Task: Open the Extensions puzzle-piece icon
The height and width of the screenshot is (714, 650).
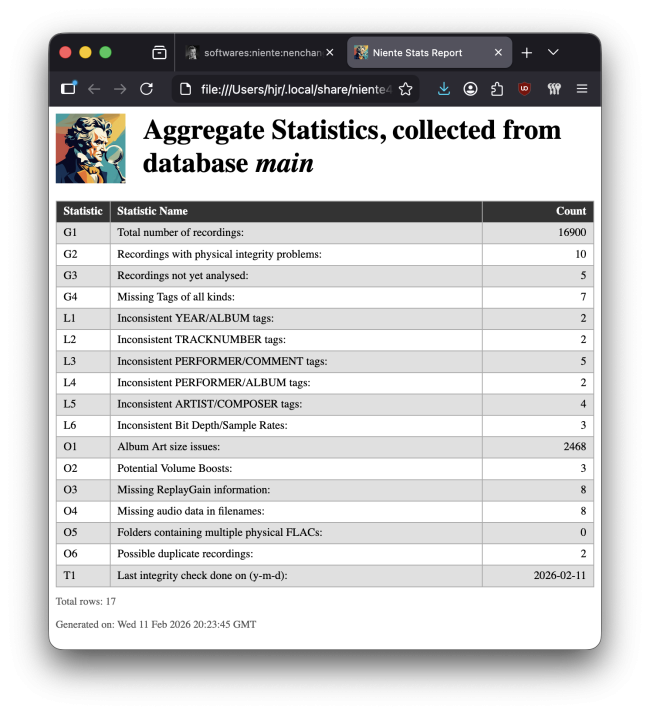Action: pos(497,89)
